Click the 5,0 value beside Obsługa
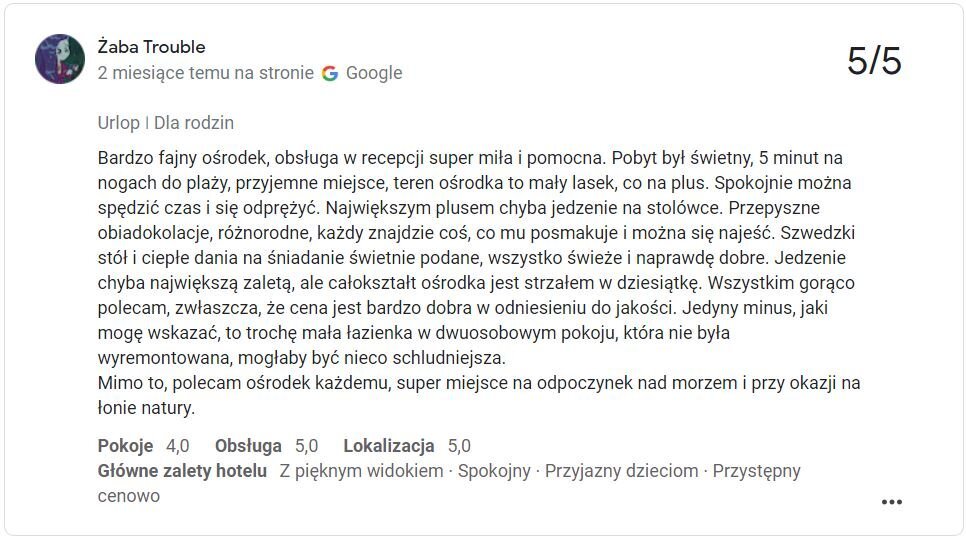This screenshot has height=542, width=966. pyautogui.click(x=307, y=446)
